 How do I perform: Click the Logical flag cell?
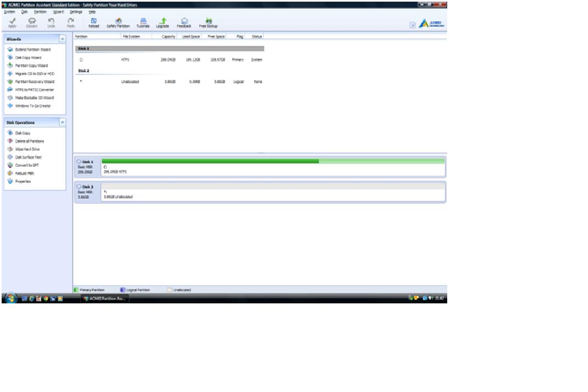click(239, 82)
